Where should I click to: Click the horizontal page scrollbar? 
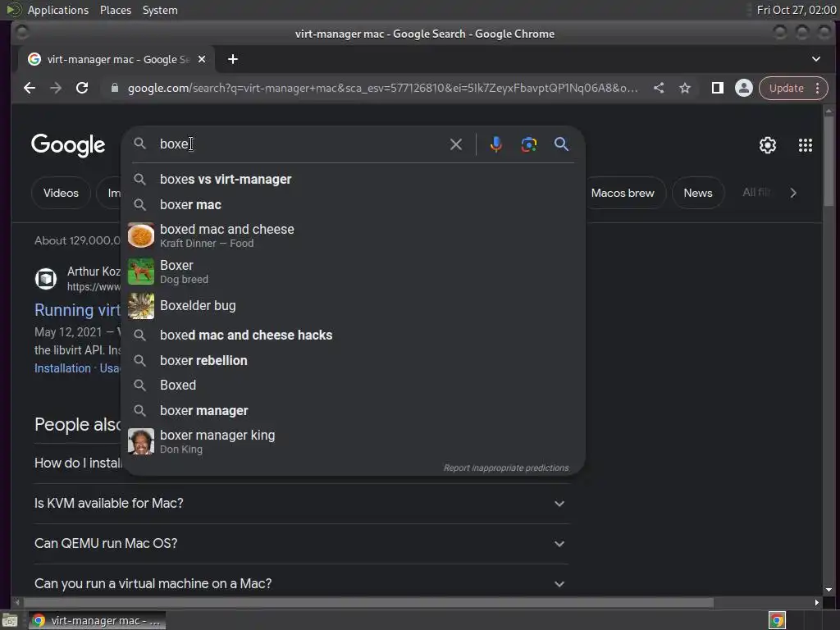367,603
